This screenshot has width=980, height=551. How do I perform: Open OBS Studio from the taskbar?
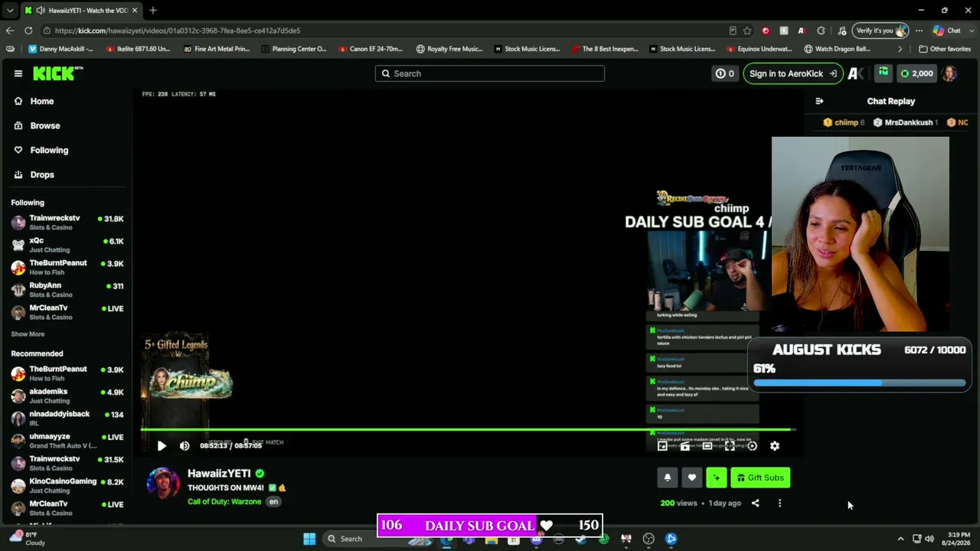(x=648, y=539)
